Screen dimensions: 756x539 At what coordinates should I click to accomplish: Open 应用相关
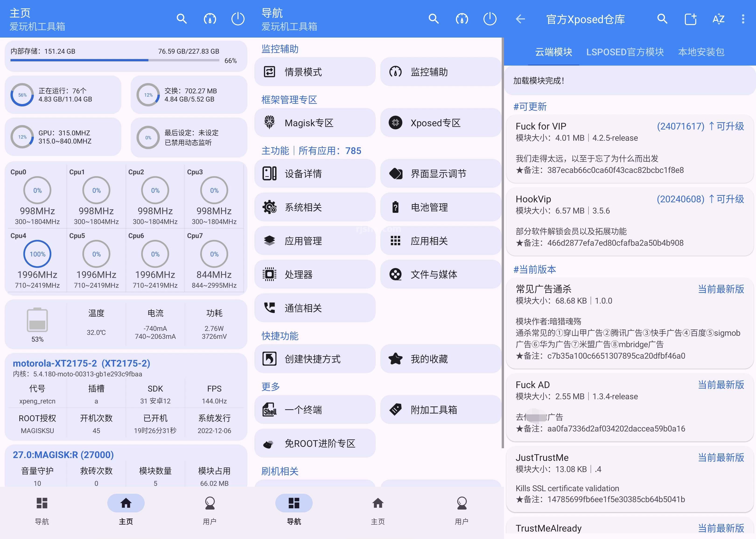[441, 241]
